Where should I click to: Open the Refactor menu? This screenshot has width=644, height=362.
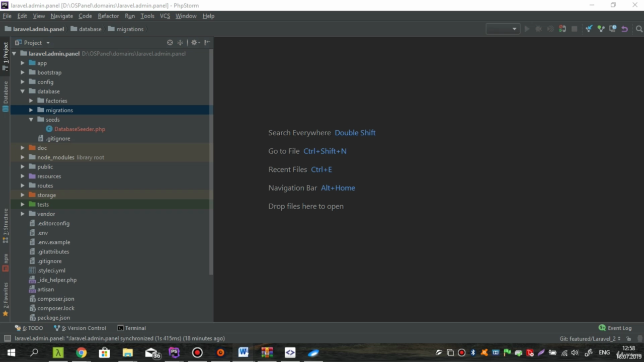coord(108,16)
